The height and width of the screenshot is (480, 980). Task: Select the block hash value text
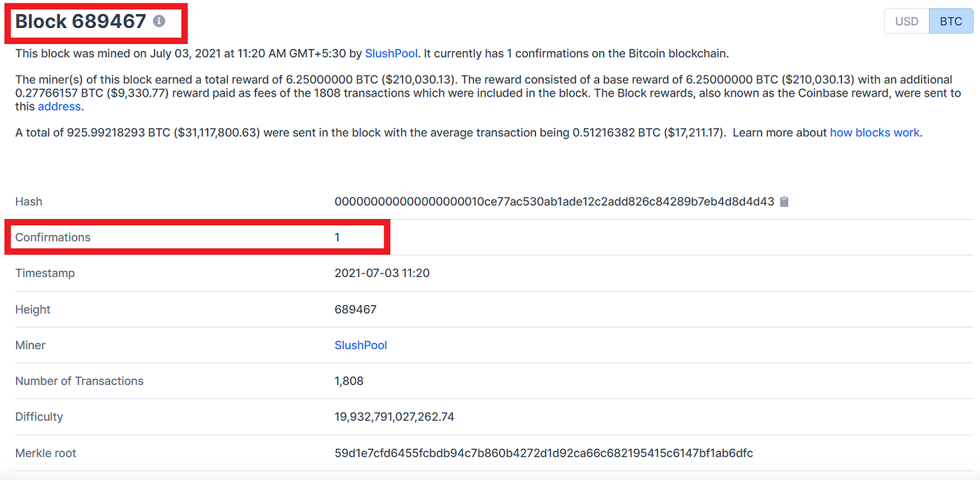pyautogui.click(x=556, y=202)
